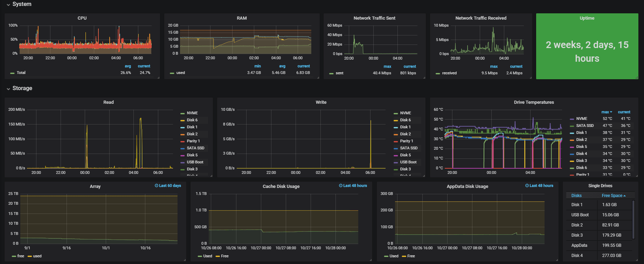
Task: Toggle the Used series in Cache Disk legend
Action: pos(208,256)
